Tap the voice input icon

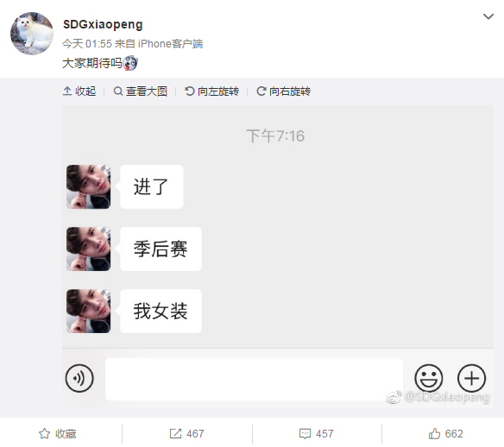79,378
